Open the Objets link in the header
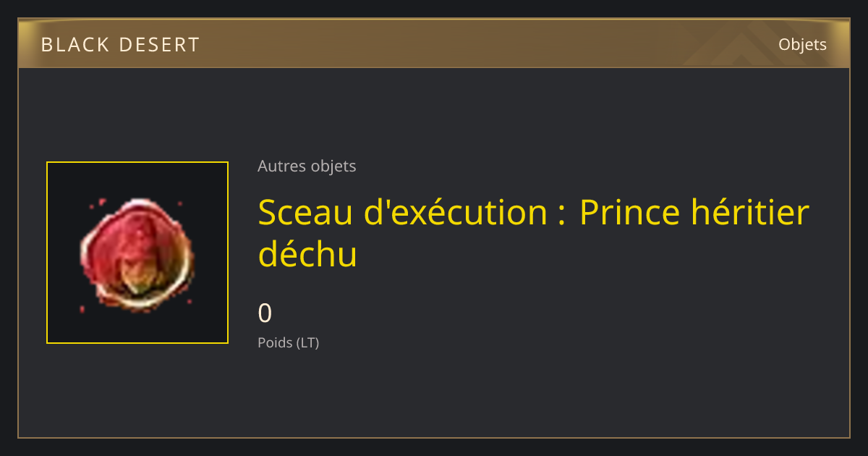The image size is (868, 456). tap(802, 44)
